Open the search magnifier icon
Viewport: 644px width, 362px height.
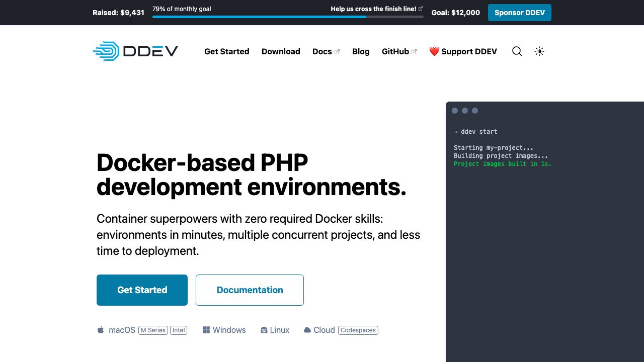(x=517, y=51)
